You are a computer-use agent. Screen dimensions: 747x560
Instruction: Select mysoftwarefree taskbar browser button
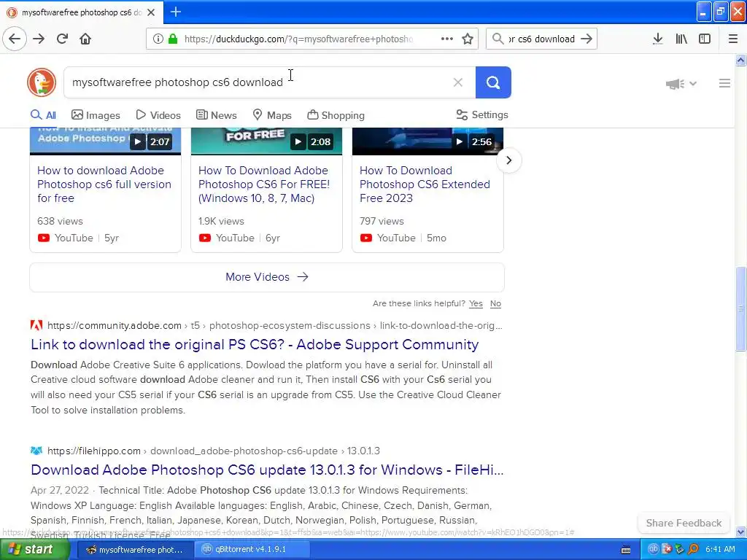click(135, 550)
